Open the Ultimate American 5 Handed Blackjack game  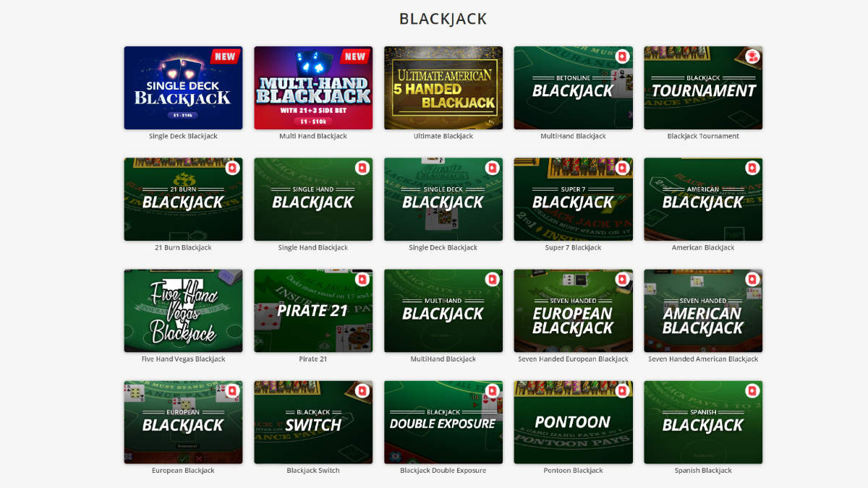(x=443, y=88)
